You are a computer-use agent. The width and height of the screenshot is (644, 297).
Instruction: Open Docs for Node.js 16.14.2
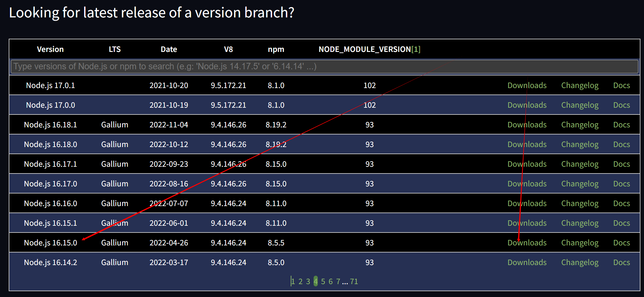(x=621, y=262)
